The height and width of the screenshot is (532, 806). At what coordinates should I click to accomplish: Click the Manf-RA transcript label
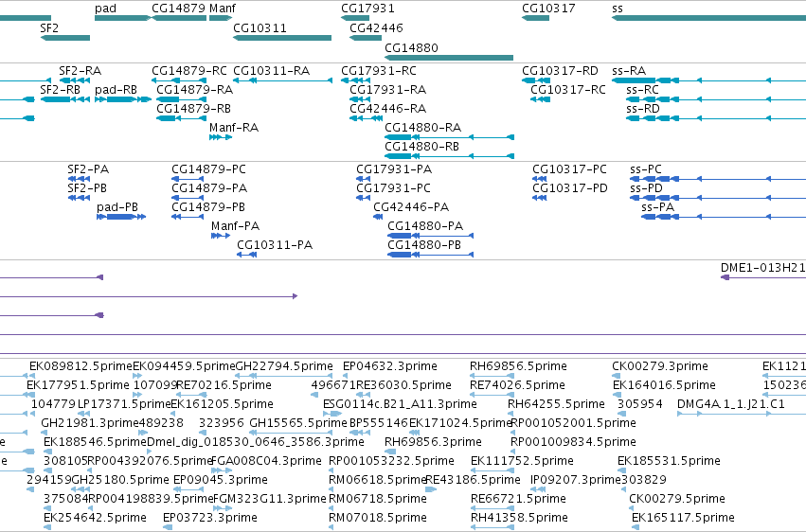(234, 128)
